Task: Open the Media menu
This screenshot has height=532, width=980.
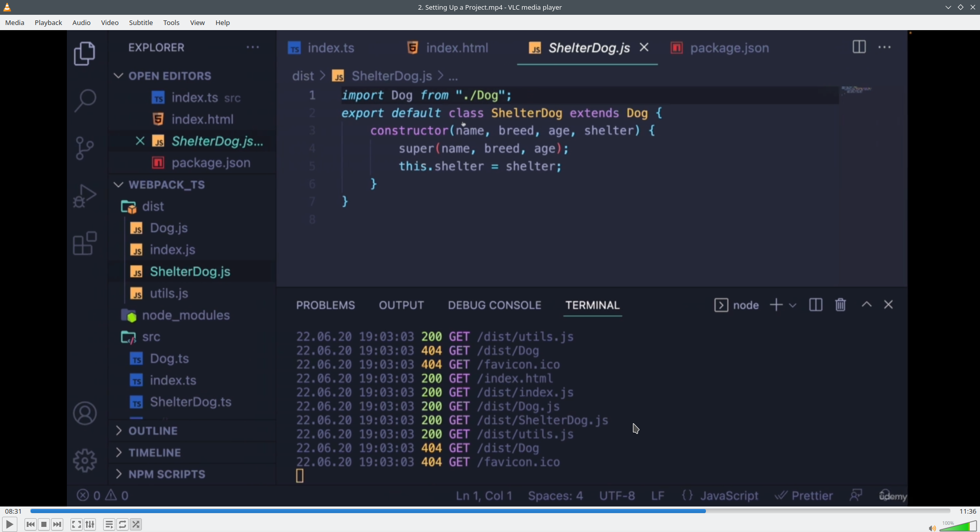Action: click(x=15, y=22)
